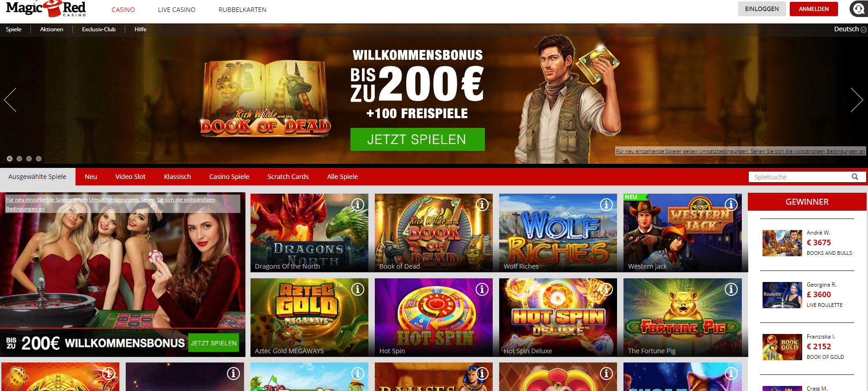Click the green JETZT SPIELEN banner button
Viewport: 868px width, 391px height.
click(417, 139)
